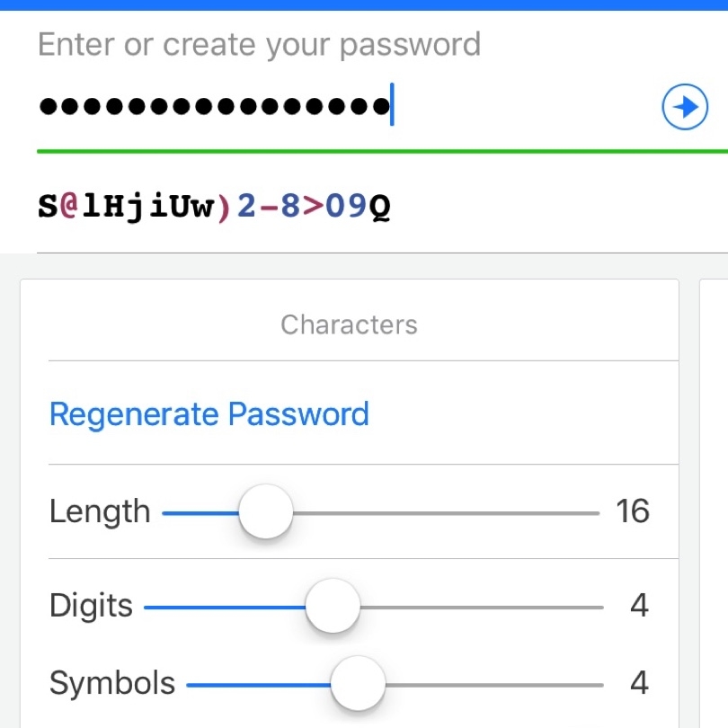Click the Digits slider handle
The width and height of the screenshot is (728, 728).
point(333,606)
